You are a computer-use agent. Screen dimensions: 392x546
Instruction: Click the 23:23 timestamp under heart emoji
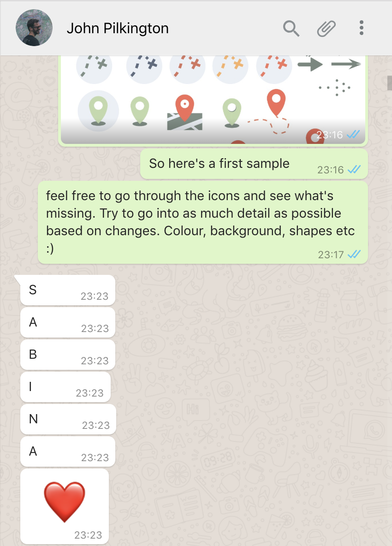[88, 535]
